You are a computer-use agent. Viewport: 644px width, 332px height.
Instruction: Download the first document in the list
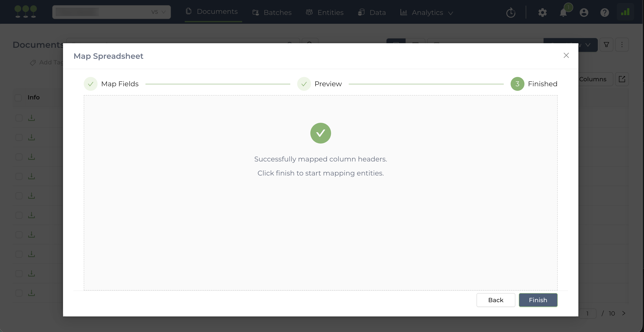(32, 118)
